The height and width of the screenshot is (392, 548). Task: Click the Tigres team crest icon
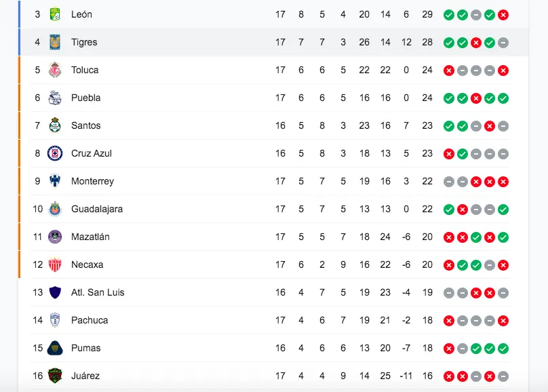coord(55,42)
